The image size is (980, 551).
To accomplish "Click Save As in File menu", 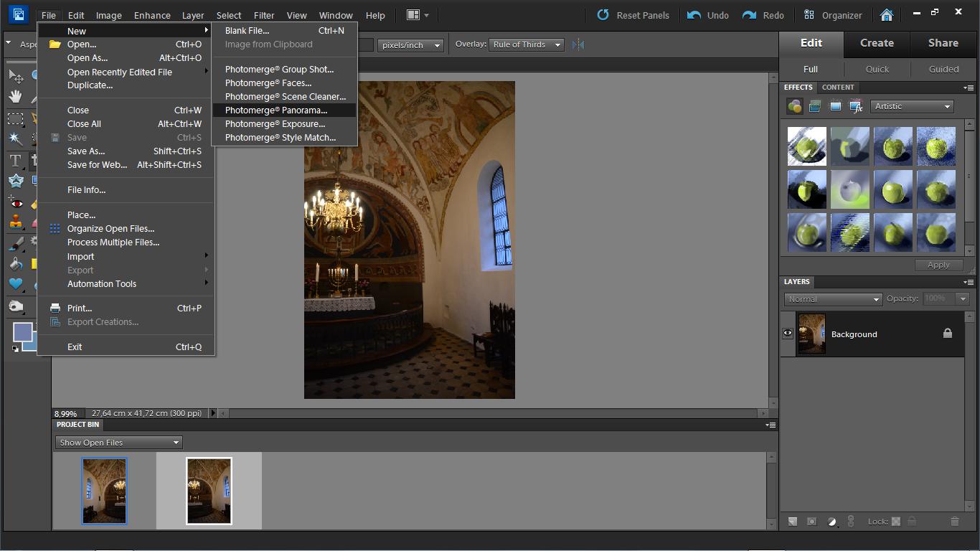I will coord(86,151).
